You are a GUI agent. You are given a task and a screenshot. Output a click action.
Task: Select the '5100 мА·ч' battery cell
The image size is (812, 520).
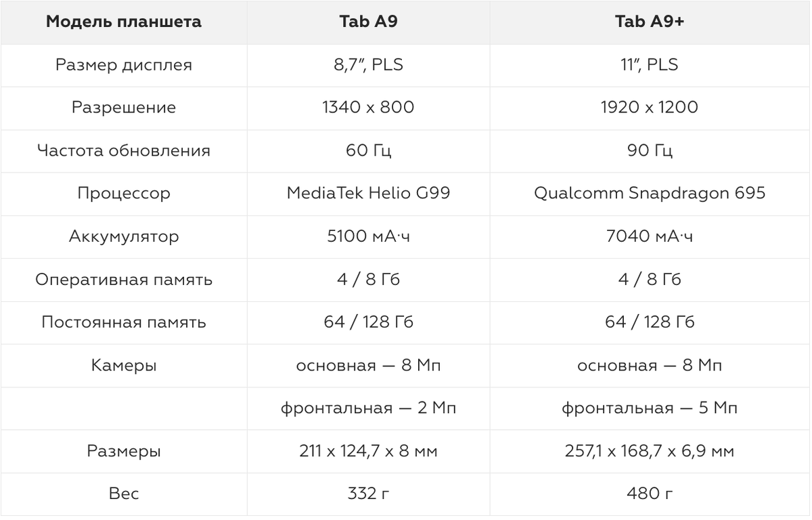click(x=368, y=237)
